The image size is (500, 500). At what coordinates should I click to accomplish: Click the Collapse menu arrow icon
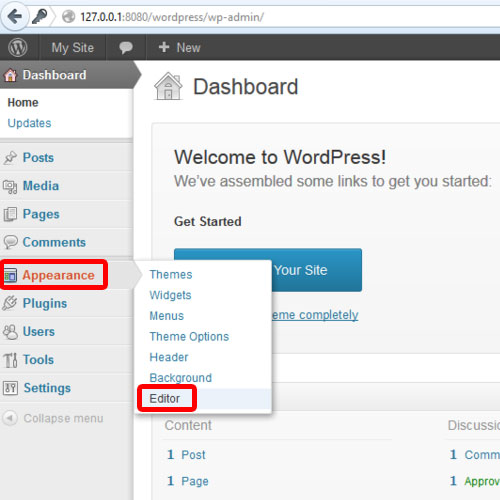pyautogui.click(x=10, y=418)
